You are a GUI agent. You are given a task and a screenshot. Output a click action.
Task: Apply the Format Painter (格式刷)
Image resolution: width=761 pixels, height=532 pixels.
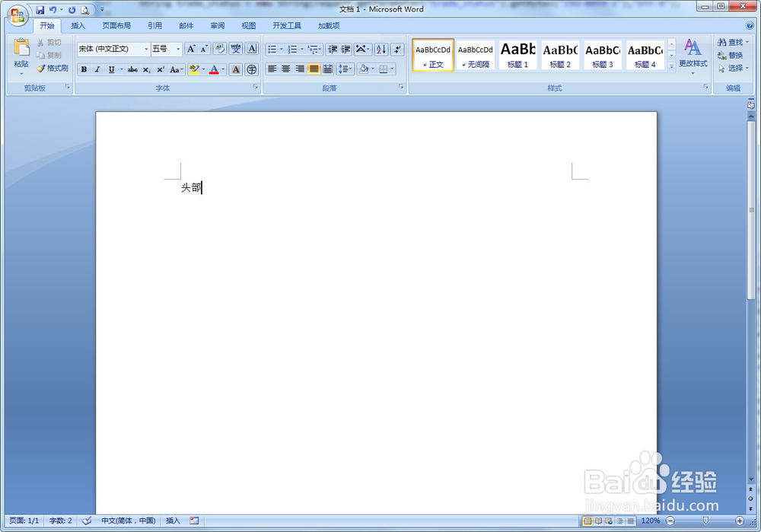pos(53,68)
